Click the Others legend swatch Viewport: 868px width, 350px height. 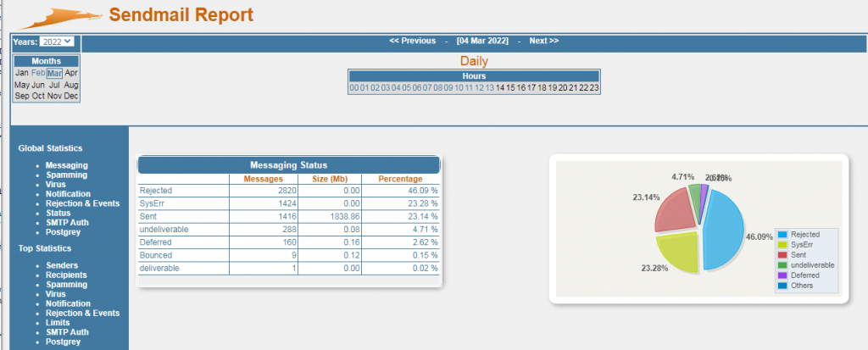click(x=782, y=286)
